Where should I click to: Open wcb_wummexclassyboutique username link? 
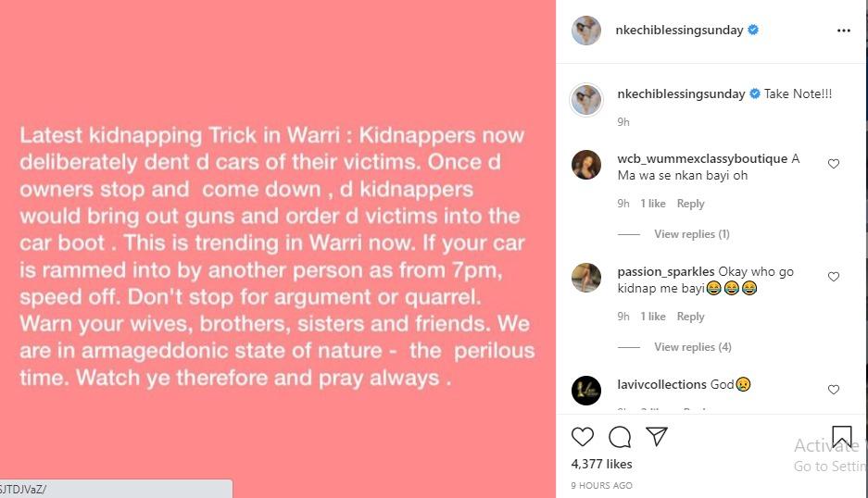702,159
